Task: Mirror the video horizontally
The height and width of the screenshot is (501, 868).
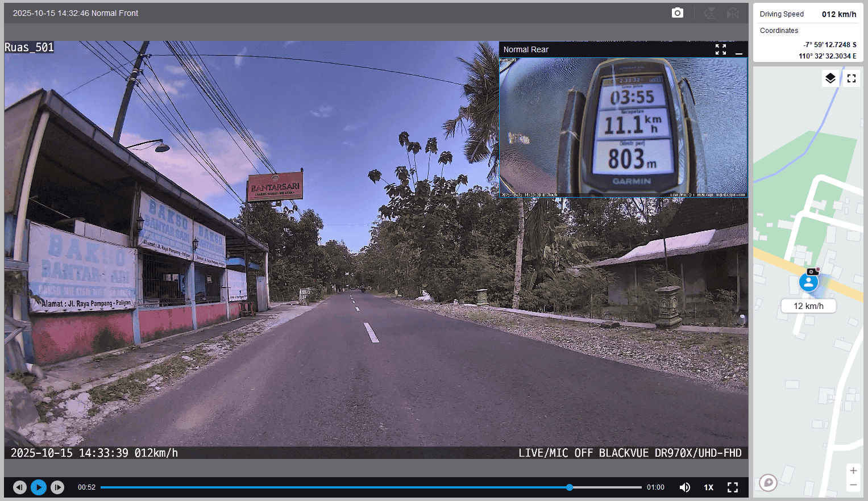Action: (733, 13)
